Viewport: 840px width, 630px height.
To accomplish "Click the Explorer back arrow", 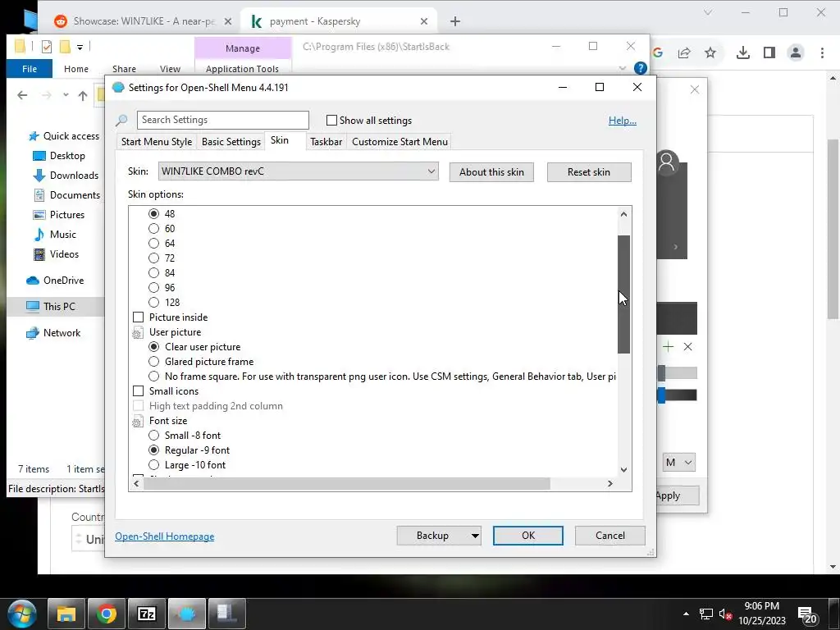I will click(x=22, y=95).
